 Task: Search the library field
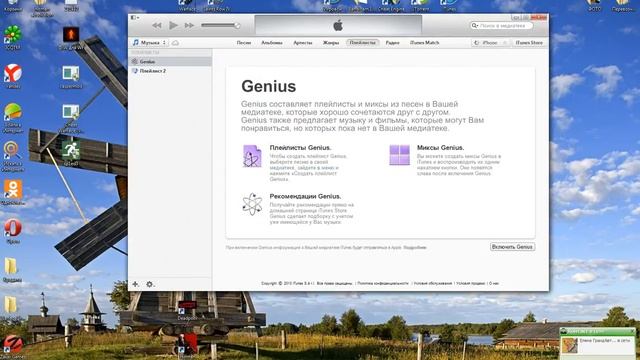502,25
